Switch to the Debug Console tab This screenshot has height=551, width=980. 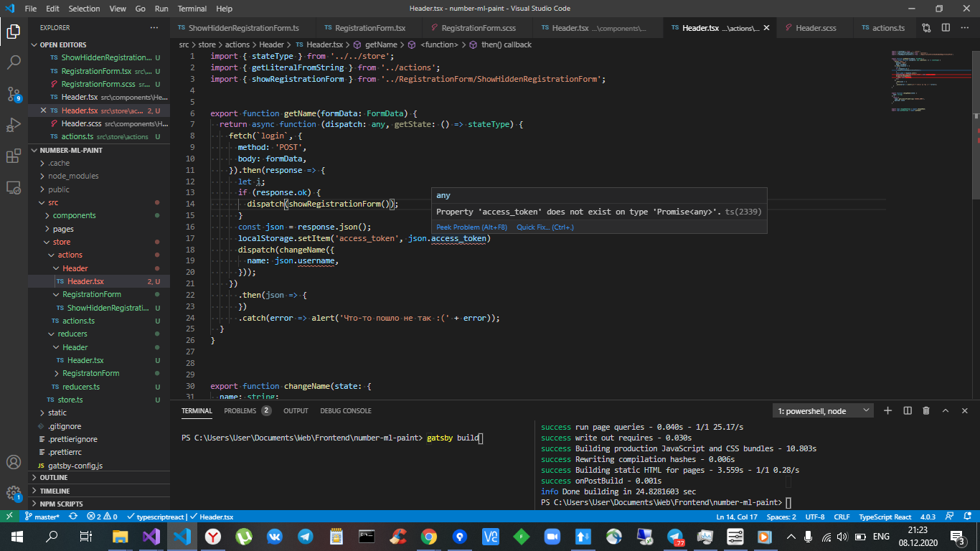[x=346, y=410]
